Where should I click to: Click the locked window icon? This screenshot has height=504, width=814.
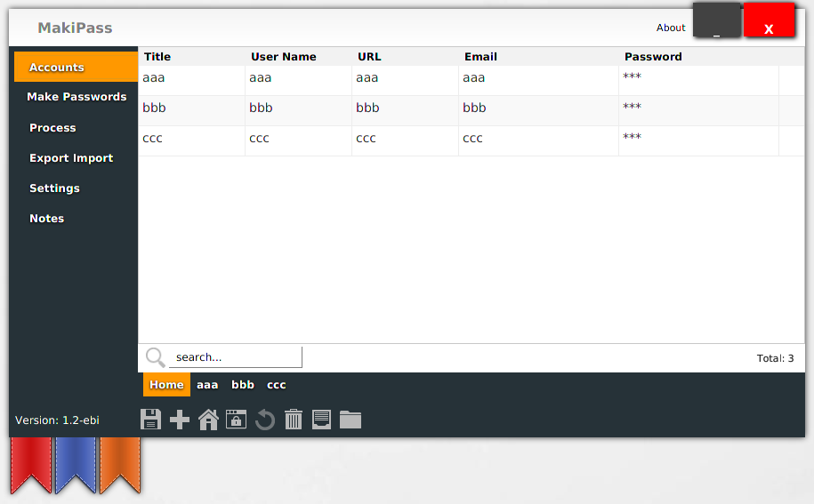237,419
